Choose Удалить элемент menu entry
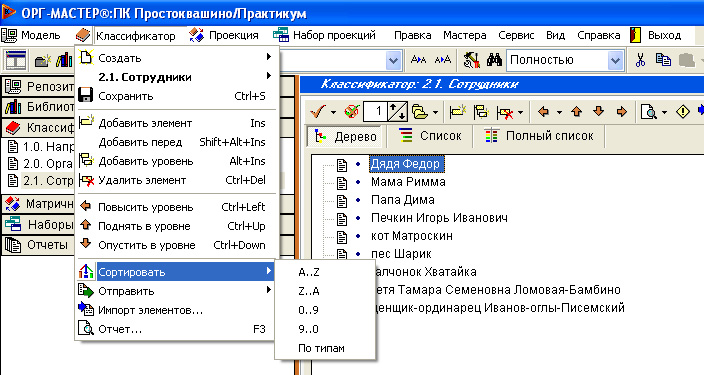The image size is (704, 375). pyautogui.click(x=176, y=180)
